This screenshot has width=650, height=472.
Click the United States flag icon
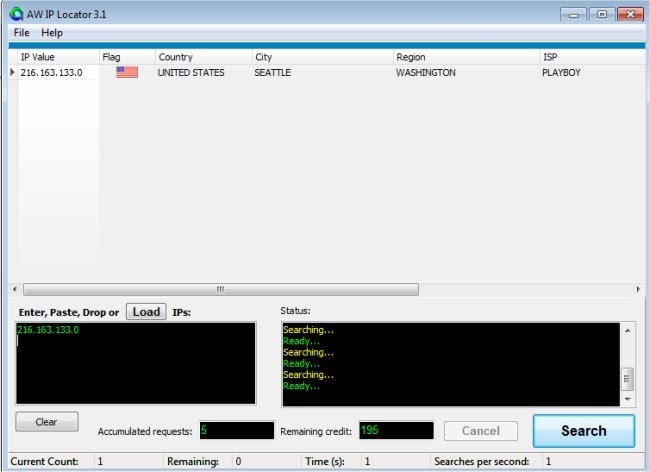[127, 72]
